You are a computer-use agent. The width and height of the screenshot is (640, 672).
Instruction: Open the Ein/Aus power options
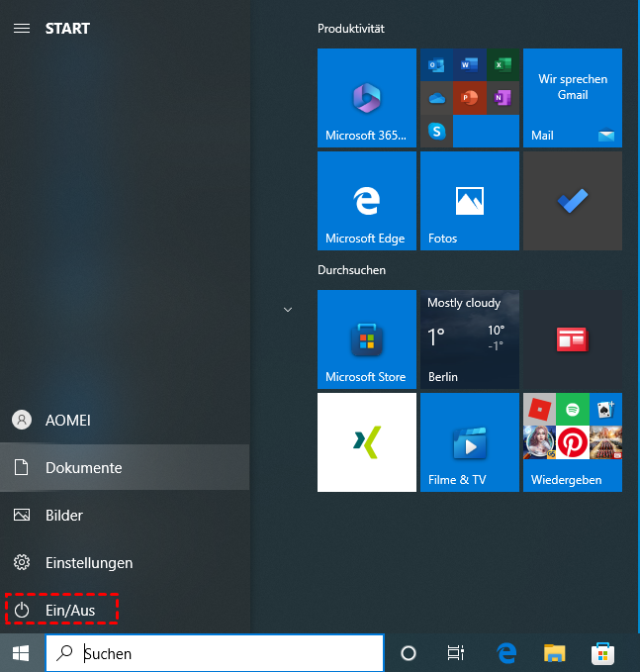click(61, 611)
